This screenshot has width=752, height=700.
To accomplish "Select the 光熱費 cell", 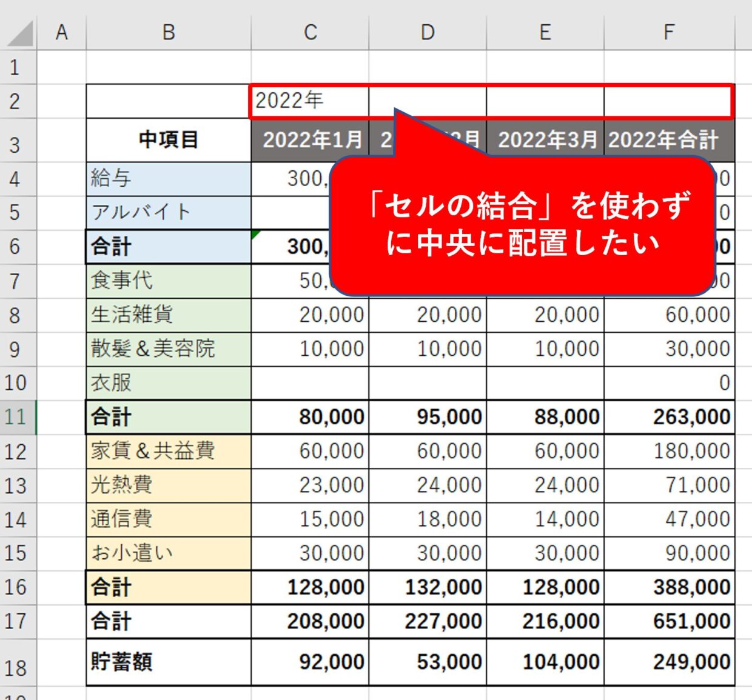I will (169, 485).
